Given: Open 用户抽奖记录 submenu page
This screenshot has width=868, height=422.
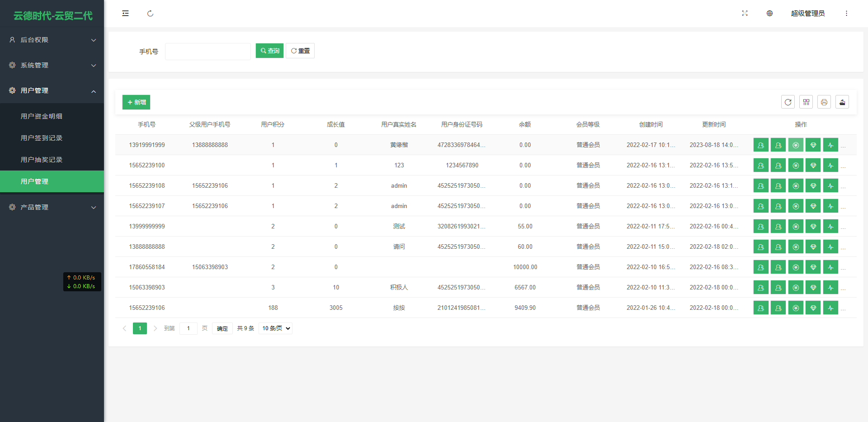Looking at the screenshot, I should [x=52, y=160].
